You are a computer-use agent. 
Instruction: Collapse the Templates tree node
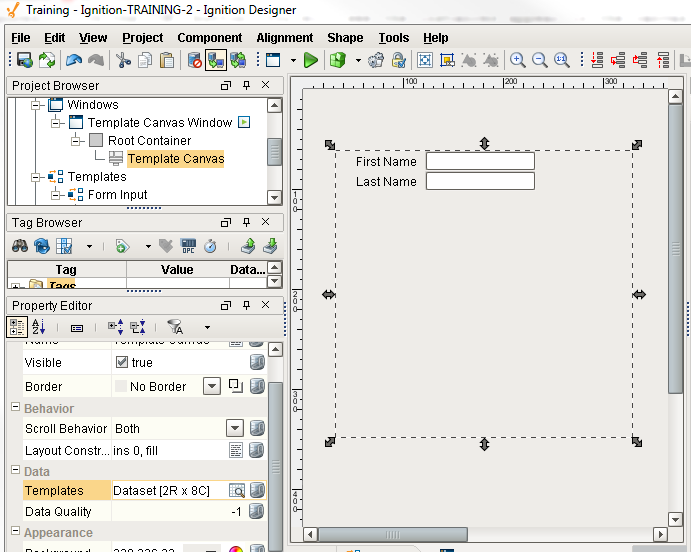coord(37,177)
